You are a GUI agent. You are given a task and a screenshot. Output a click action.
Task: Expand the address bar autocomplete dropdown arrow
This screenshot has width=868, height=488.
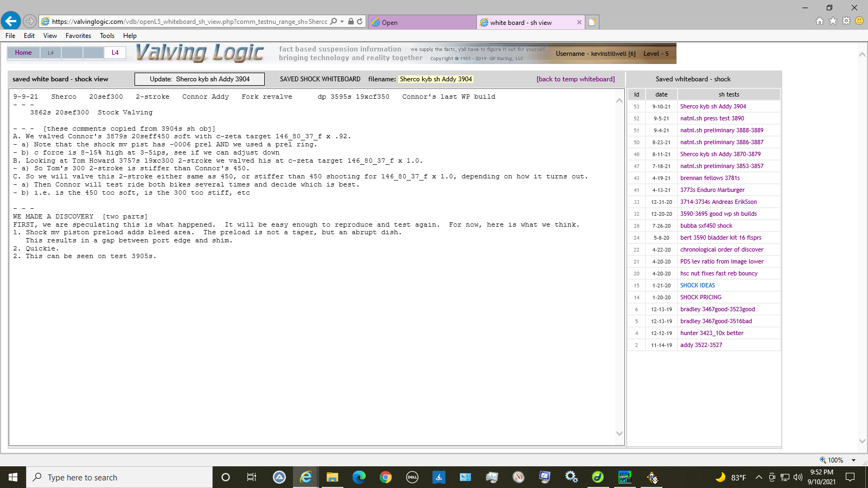(x=342, y=22)
